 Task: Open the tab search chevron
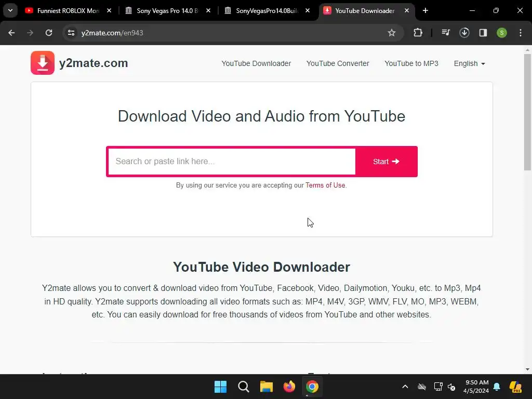click(10, 10)
